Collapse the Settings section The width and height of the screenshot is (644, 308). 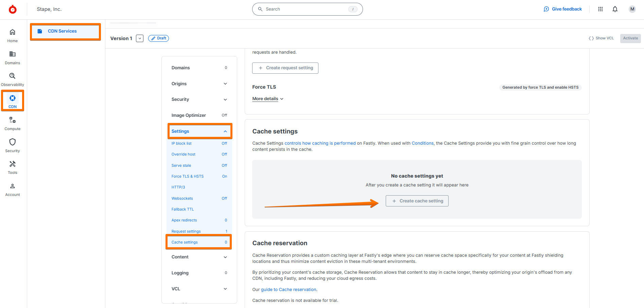click(x=200, y=131)
